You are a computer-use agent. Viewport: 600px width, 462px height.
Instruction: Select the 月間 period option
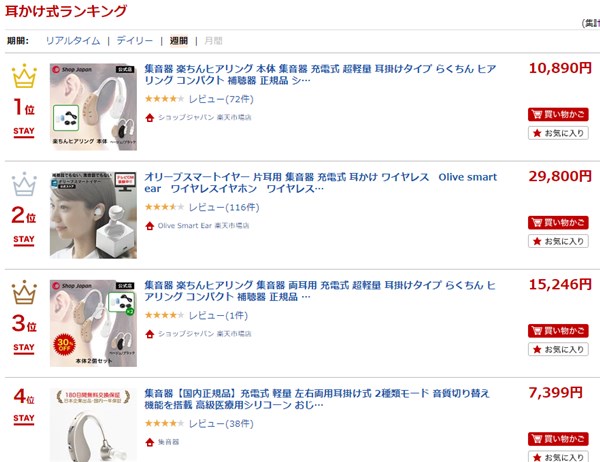[213, 41]
